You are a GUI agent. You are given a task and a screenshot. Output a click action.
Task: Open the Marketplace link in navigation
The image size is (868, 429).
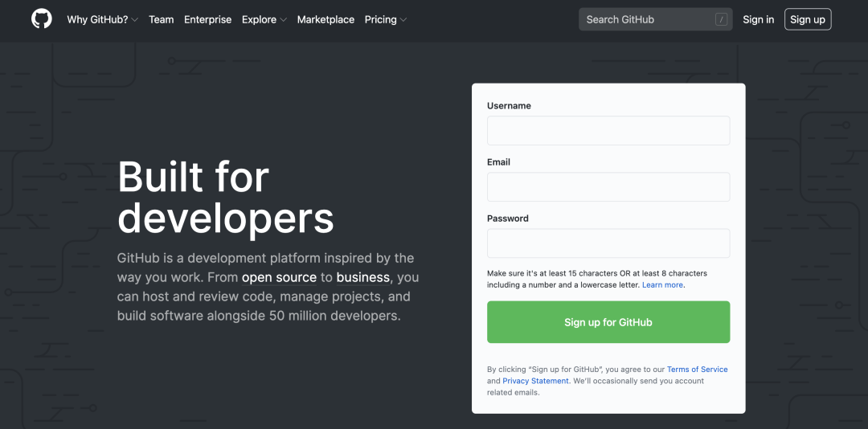pyautogui.click(x=325, y=19)
